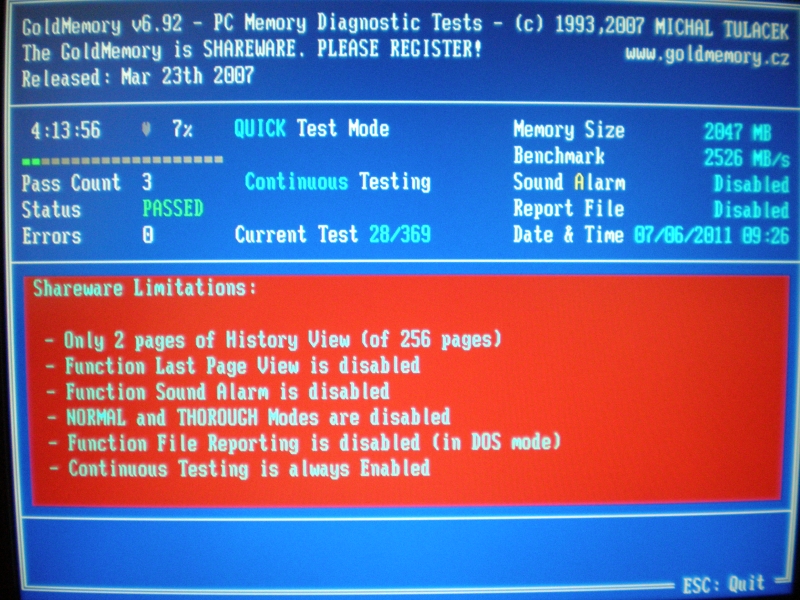Click the small heart indicator beside 7%
Image resolution: width=800 pixels, height=600 pixels.
pos(146,130)
